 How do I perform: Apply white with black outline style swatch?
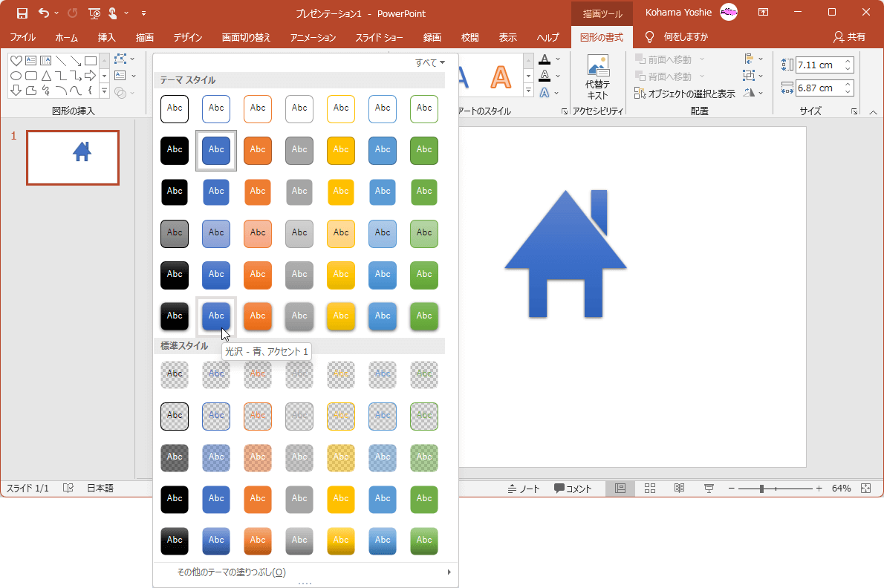(175, 108)
